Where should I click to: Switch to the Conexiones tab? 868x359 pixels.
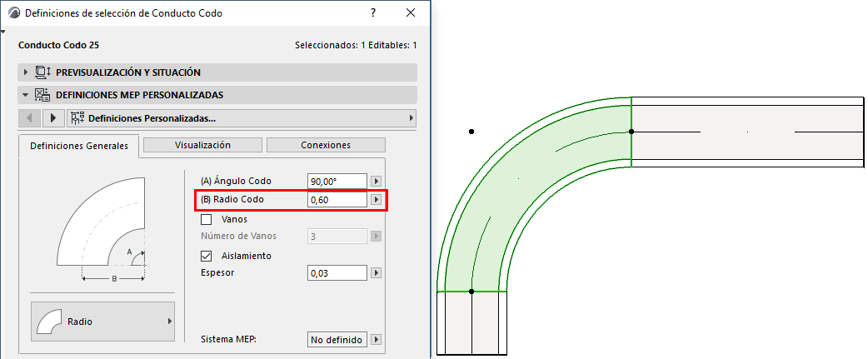(x=326, y=145)
